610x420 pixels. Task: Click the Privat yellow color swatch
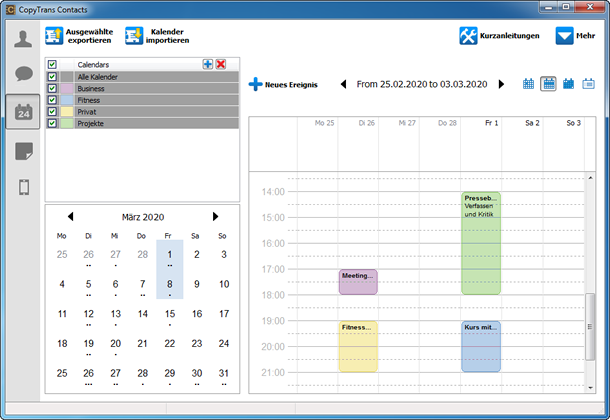pos(67,112)
